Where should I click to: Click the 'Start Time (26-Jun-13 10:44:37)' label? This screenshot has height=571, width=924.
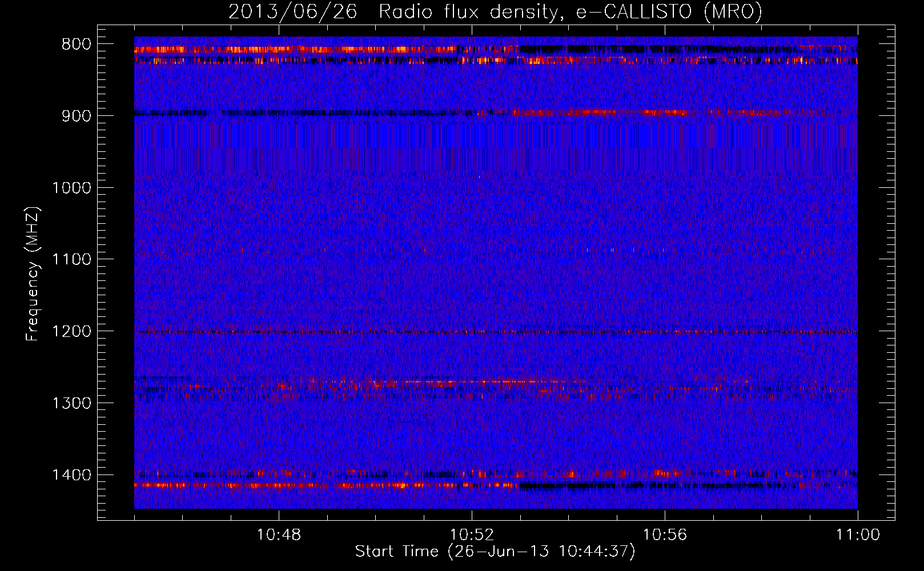(x=495, y=552)
